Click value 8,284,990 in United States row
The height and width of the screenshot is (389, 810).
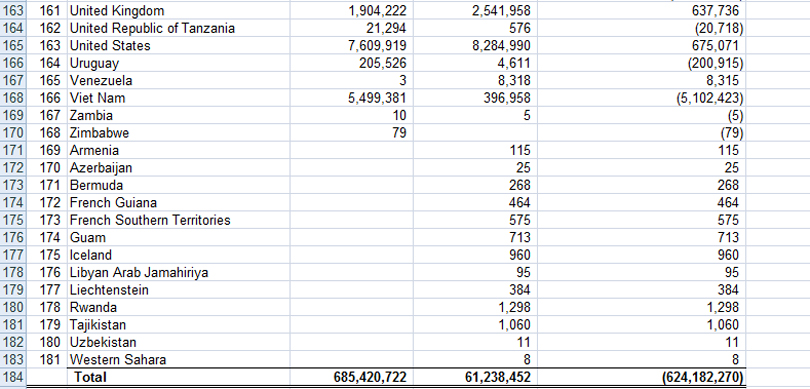(x=475, y=45)
